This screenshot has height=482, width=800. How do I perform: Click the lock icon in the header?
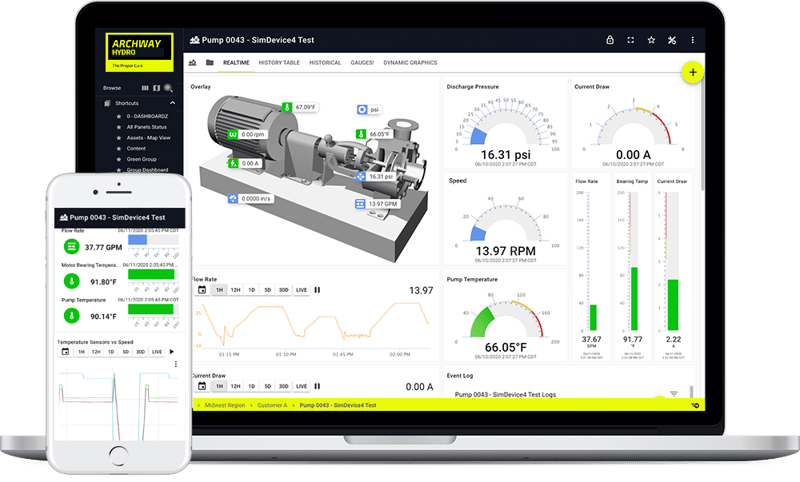609,40
